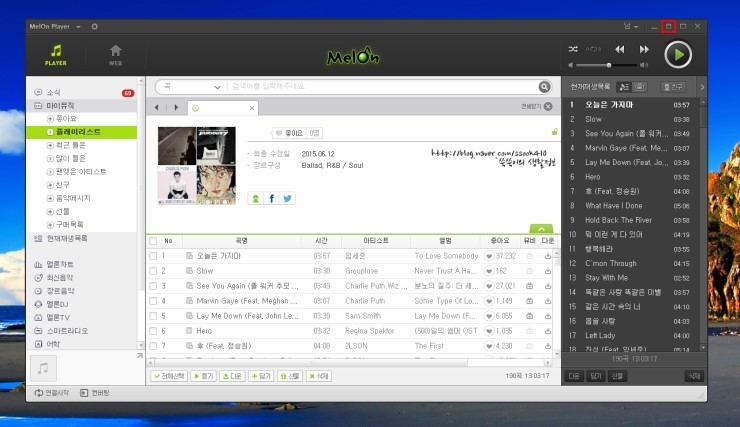Go forward with the right arrow
Screen dimensions: 740x427
tap(176, 108)
